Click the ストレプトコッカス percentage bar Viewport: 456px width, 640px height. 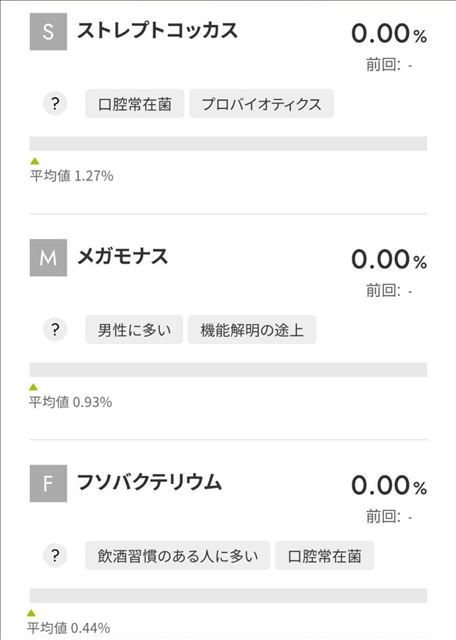coord(228,144)
